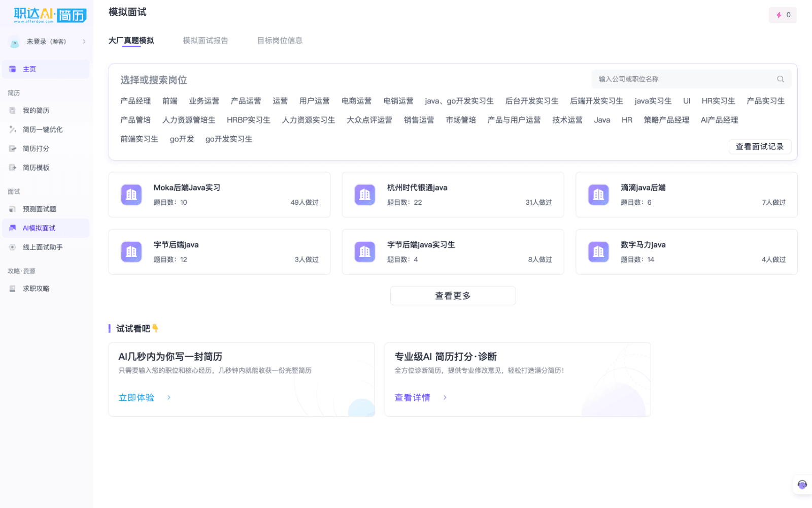The height and width of the screenshot is (508, 812).
Task: Select the 策略产品经理 tag
Action: 666,120
